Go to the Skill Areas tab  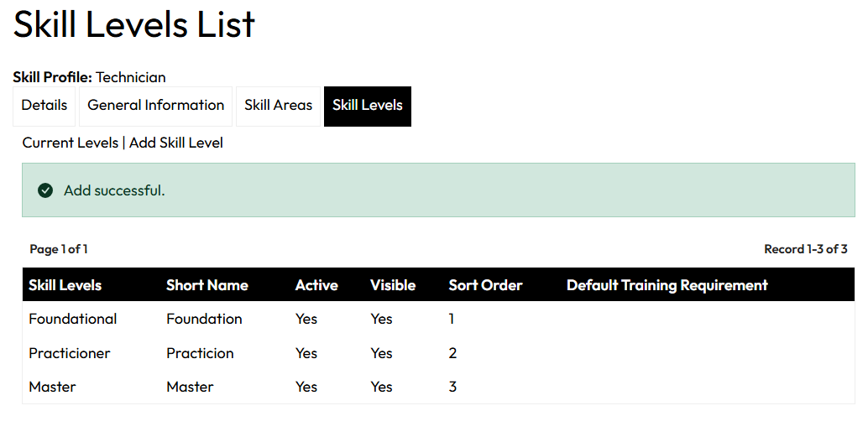278,106
